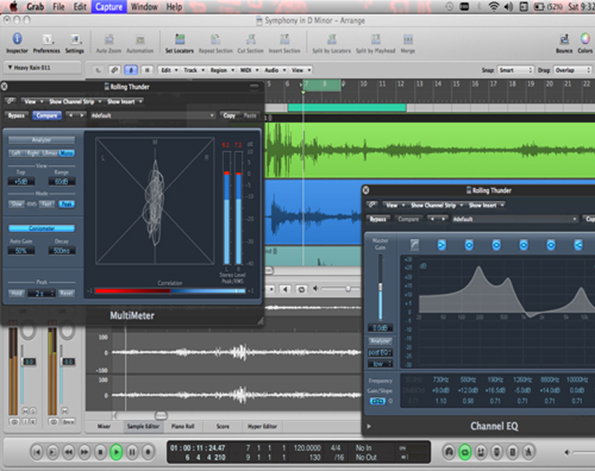Open the Capture menu in the menu bar
This screenshot has width=595, height=471.
(x=109, y=7)
